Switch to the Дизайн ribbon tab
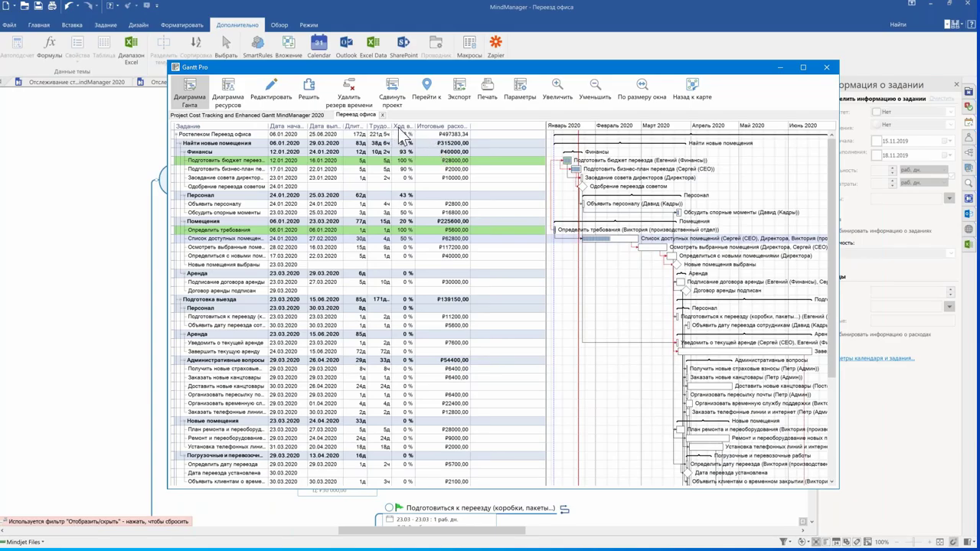This screenshot has width=980, height=551. pos(139,25)
